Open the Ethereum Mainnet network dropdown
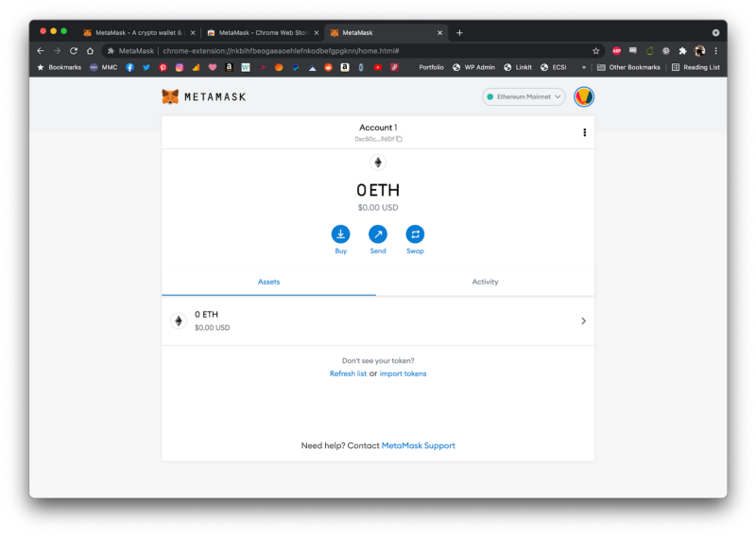The image size is (756, 536). [x=524, y=96]
